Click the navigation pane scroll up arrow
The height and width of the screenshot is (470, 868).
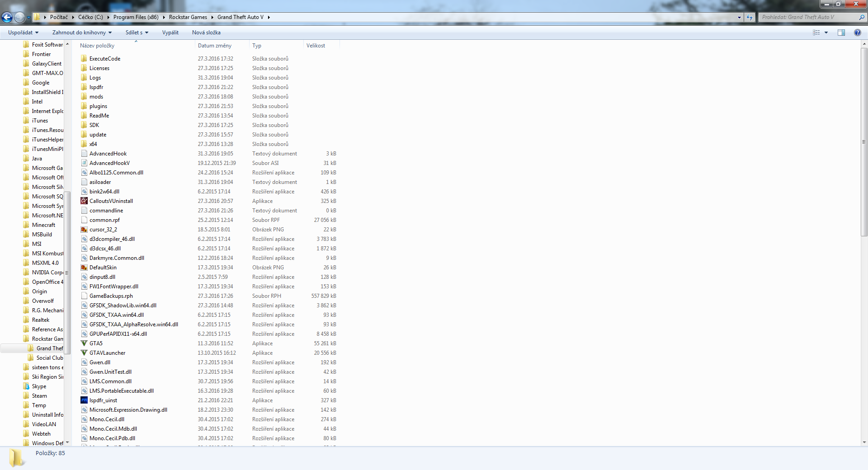67,44
